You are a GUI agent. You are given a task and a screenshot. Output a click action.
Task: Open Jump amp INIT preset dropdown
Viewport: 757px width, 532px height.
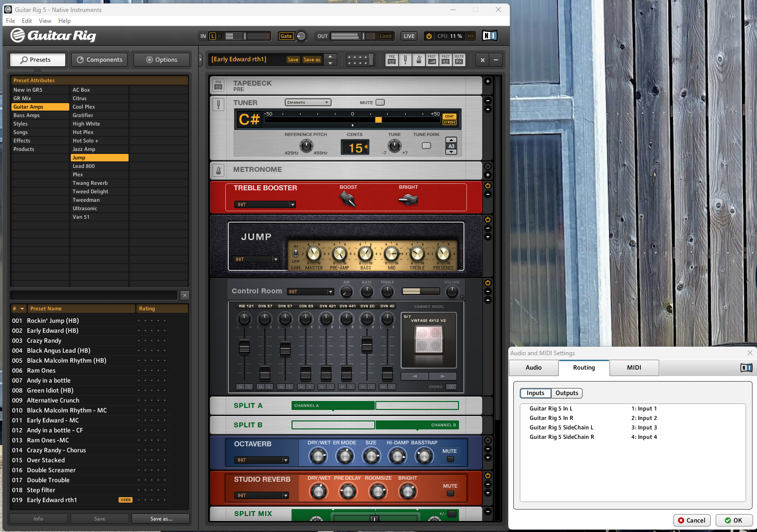(x=256, y=260)
